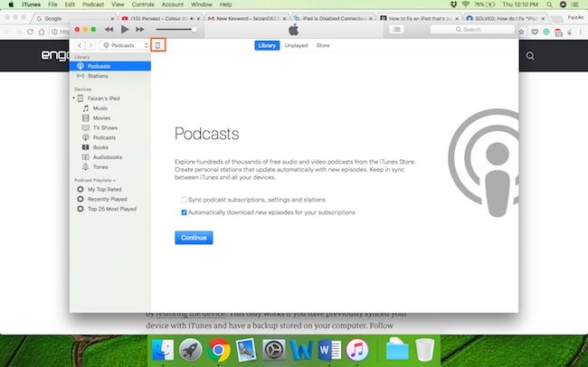The height and width of the screenshot is (367, 588).
Task: Open the Help menu
Action: tap(225, 5)
